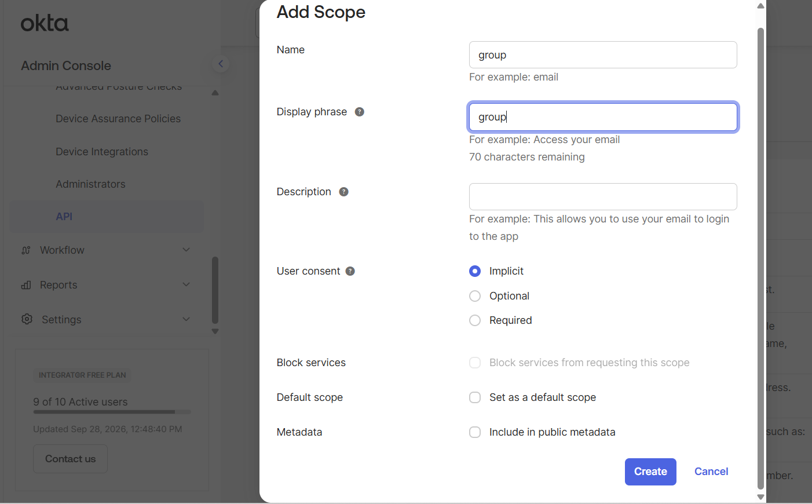Focus the Display phrase input field

603,117
